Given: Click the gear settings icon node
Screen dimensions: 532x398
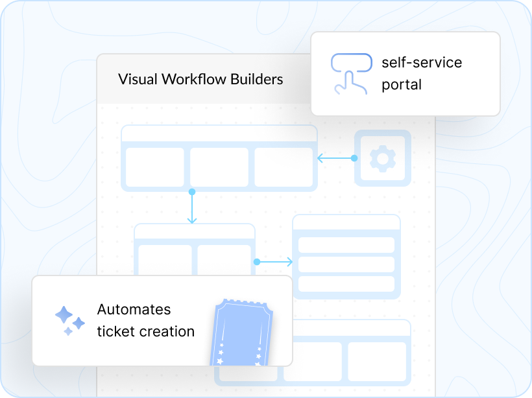Looking at the screenshot, I should tap(382, 158).
